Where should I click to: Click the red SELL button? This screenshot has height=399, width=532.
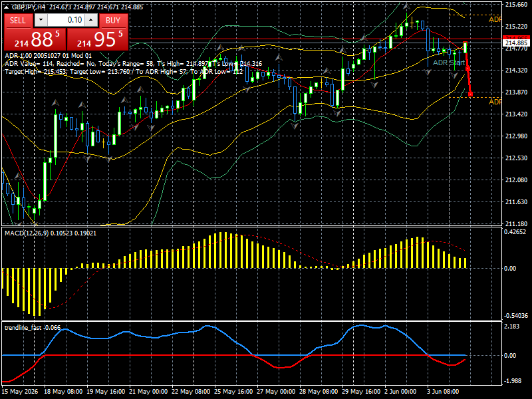click(x=19, y=21)
